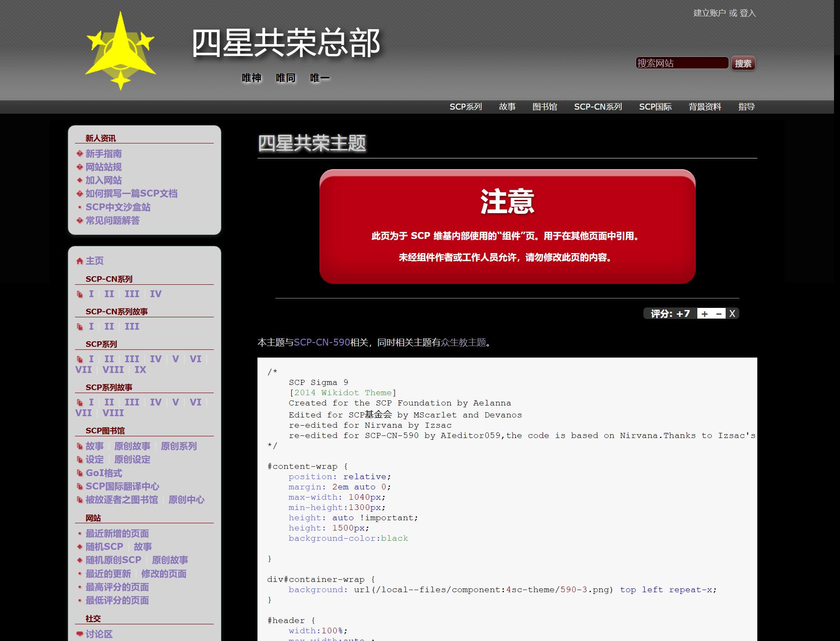Image resolution: width=840 pixels, height=641 pixels.
Task: Open the SCP系列 top navigation menu
Action: click(x=466, y=107)
